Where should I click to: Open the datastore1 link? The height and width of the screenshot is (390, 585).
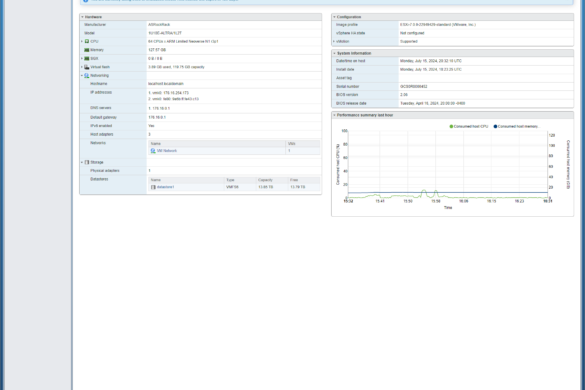pos(166,187)
